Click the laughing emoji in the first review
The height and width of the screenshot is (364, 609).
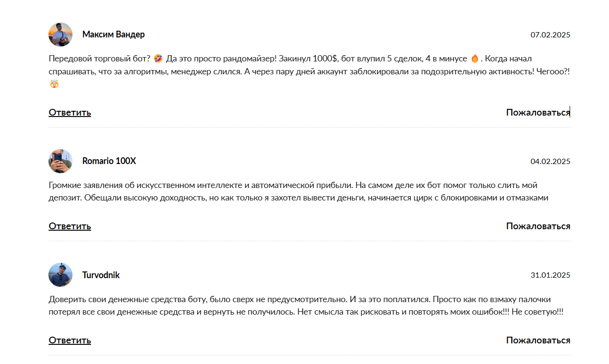click(x=158, y=59)
